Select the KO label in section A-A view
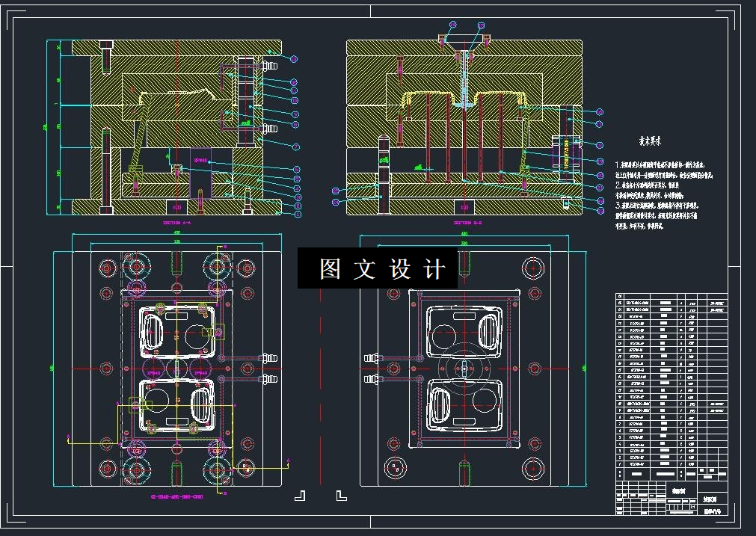The width and height of the screenshot is (756, 536). click(177, 207)
